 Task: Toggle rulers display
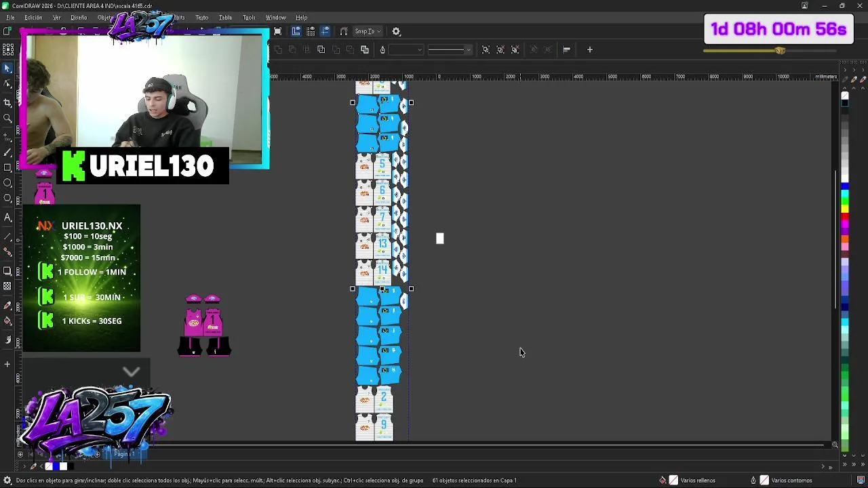click(296, 31)
